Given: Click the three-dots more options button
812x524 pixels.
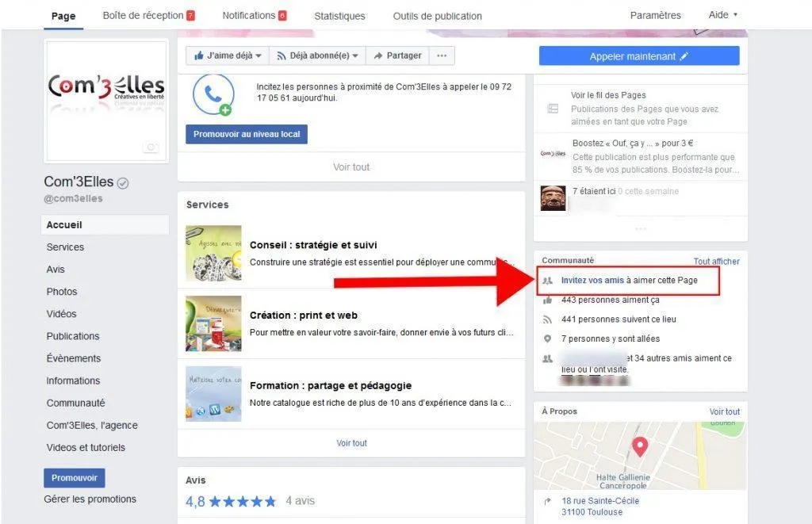Looking at the screenshot, I should [442, 56].
